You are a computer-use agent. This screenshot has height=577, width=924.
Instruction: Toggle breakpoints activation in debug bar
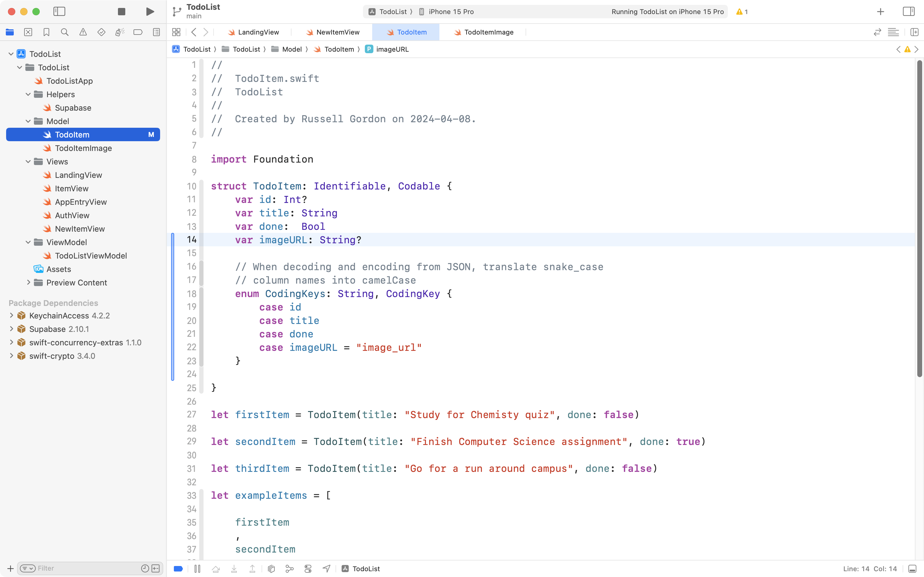coord(178,569)
